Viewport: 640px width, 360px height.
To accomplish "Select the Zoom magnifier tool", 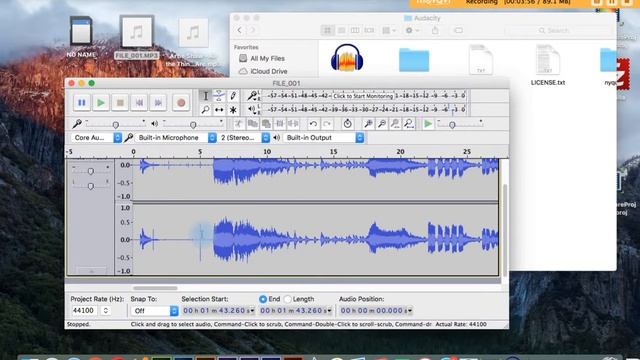I will (x=205, y=110).
